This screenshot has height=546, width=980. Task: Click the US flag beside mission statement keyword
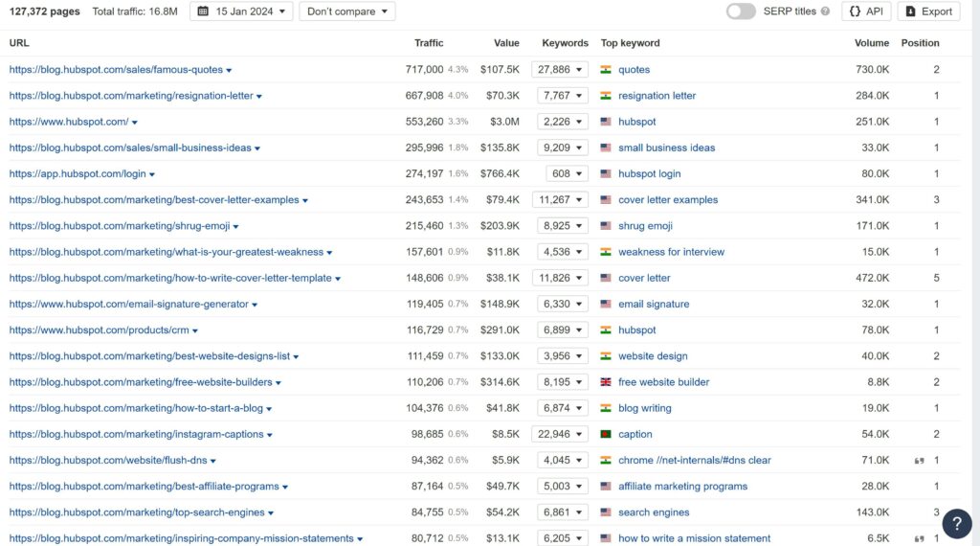(x=606, y=538)
